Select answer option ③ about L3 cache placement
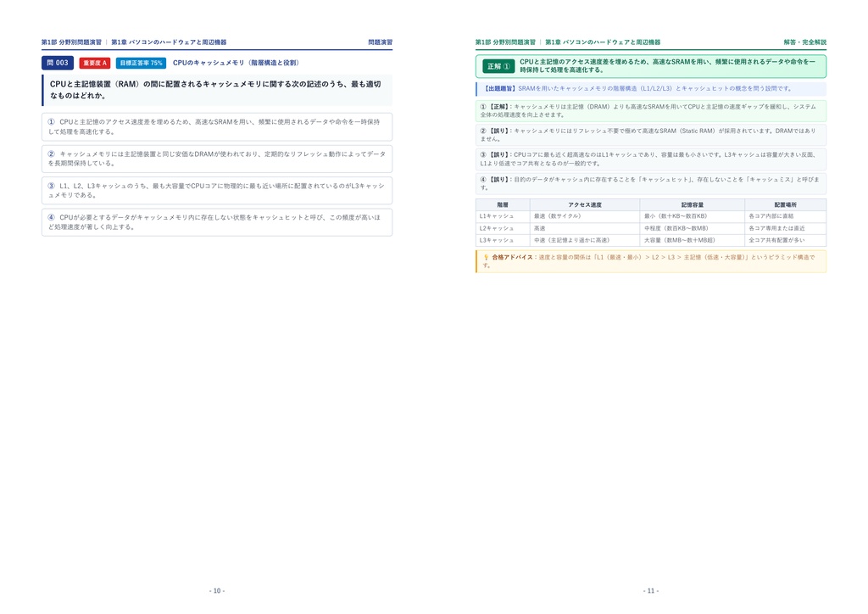 [217, 191]
